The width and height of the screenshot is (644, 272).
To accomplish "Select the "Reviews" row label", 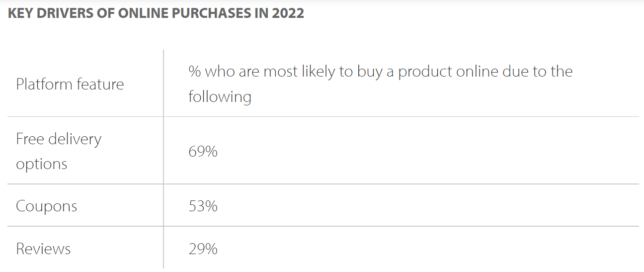I will (43, 249).
